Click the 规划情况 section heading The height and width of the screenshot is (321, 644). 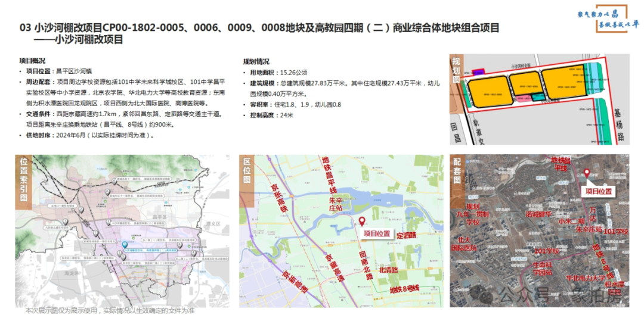pos(256,62)
